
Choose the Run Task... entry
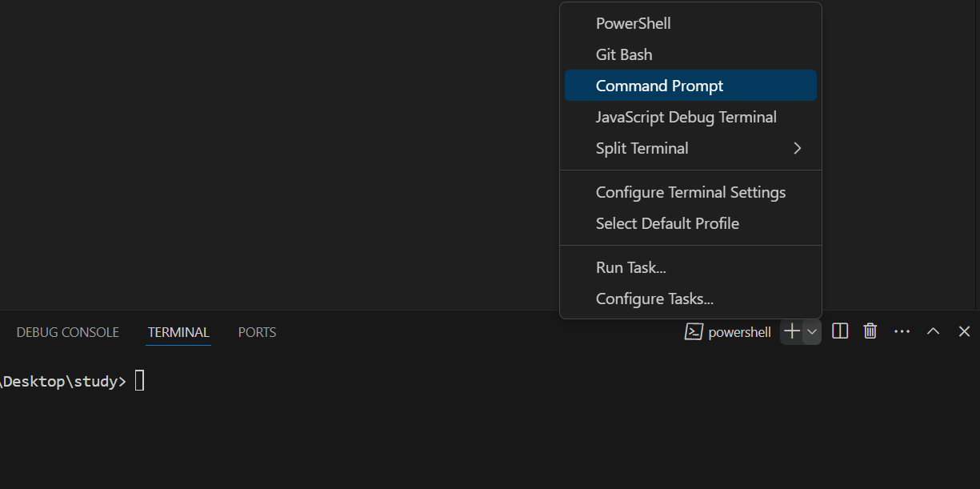[x=630, y=267]
